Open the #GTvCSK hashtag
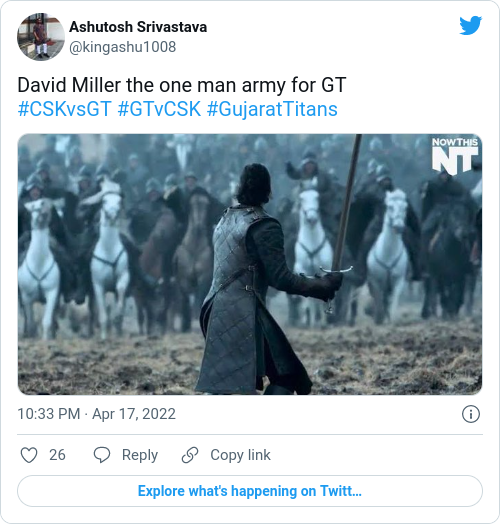 coord(159,109)
